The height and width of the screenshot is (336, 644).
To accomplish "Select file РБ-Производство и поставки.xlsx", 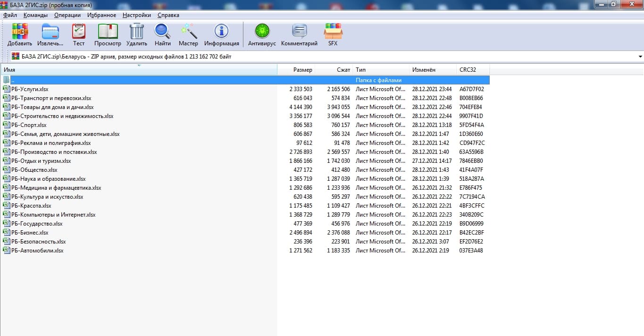I will (x=54, y=151).
